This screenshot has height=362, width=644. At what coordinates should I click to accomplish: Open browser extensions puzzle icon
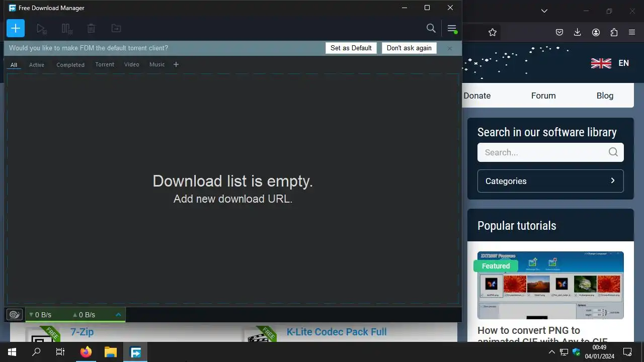(614, 32)
